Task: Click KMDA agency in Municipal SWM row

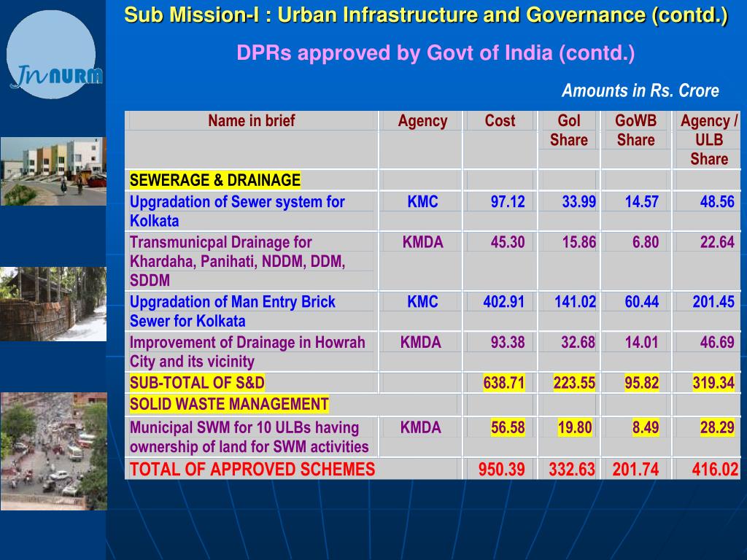Action: (421, 427)
